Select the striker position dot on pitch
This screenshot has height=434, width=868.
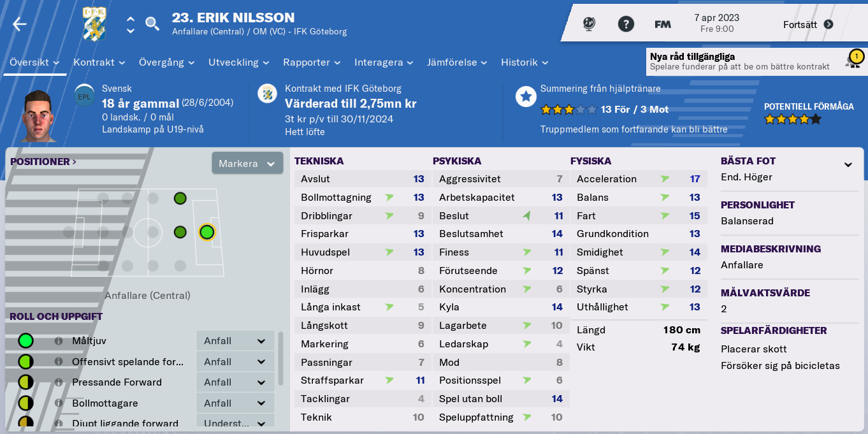(x=206, y=232)
